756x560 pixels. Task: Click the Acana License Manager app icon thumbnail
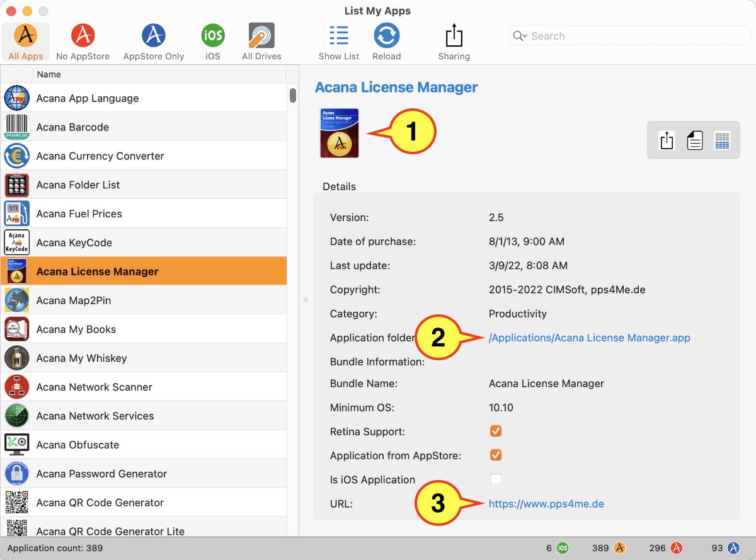click(x=340, y=133)
